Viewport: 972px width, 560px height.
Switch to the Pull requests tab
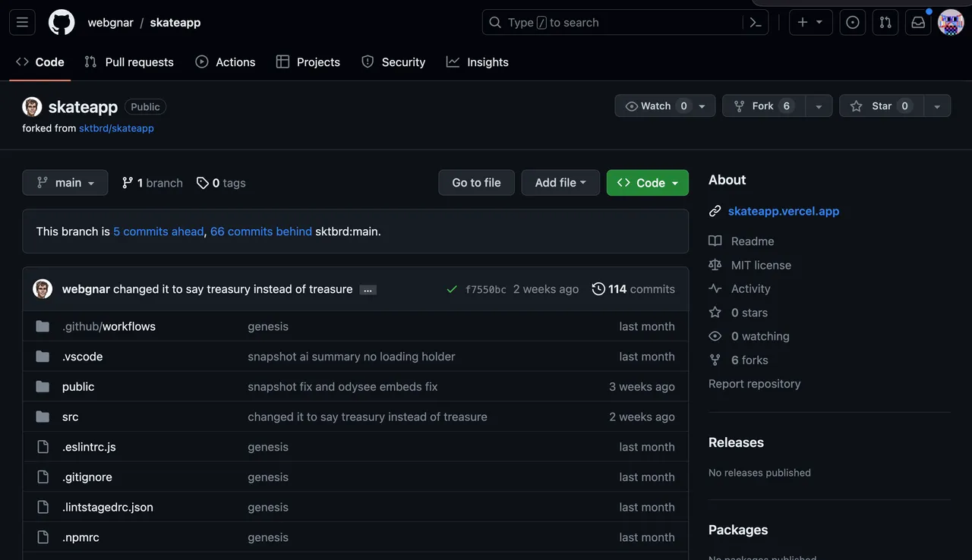[129, 62]
